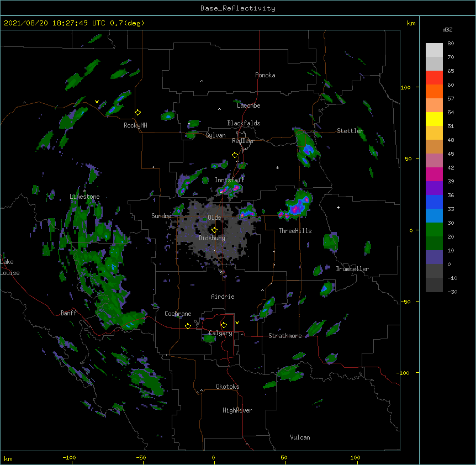
Task: Select the yellow diamond marker right of Cochrane
Action: coord(188,326)
